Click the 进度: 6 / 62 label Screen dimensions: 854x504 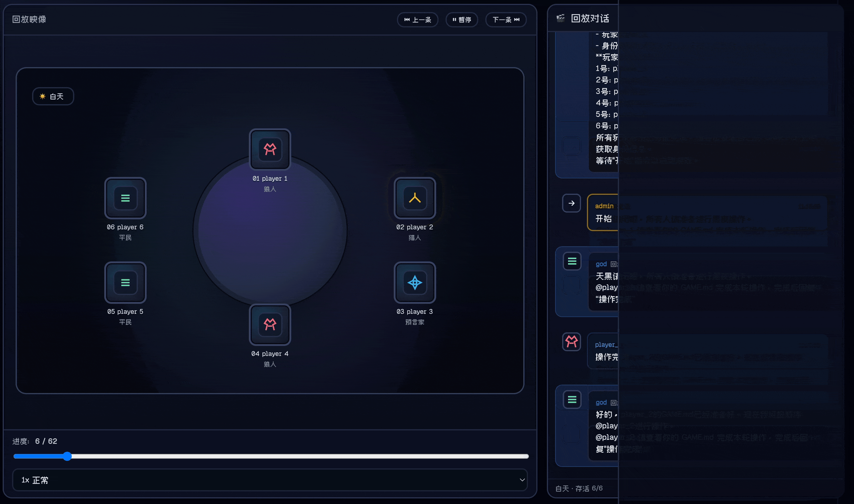(x=35, y=441)
